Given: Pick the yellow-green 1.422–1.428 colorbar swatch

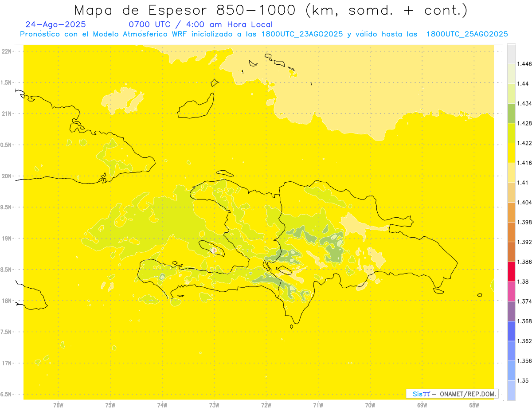Looking at the screenshot, I should tap(511, 133).
